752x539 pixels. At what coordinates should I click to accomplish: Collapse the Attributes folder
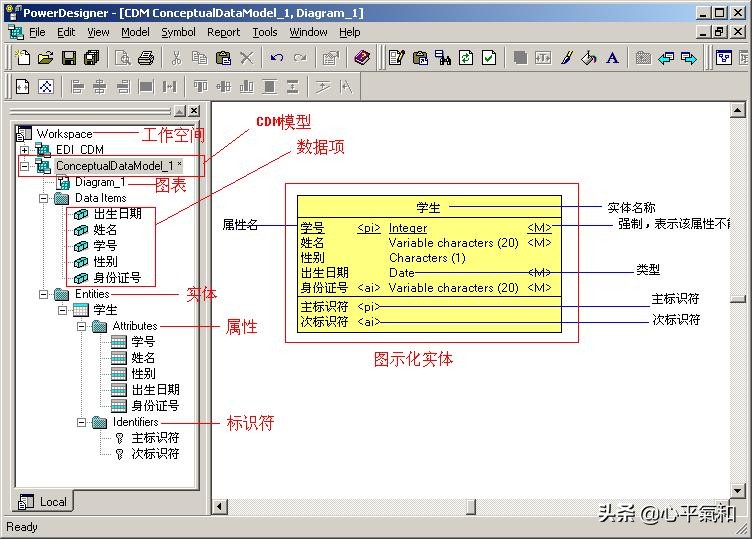[82, 326]
